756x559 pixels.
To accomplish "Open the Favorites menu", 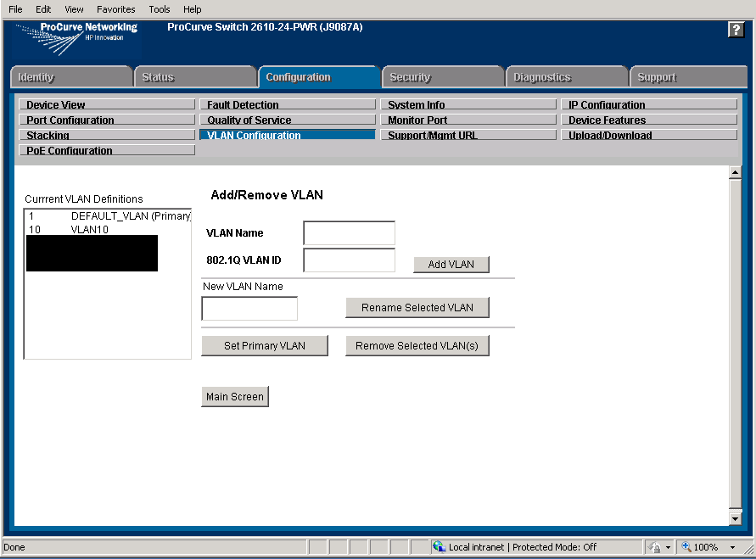I will point(115,9).
